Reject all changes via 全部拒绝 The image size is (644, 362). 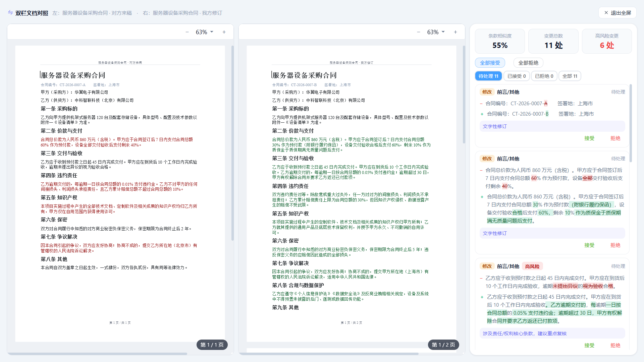click(x=528, y=63)
